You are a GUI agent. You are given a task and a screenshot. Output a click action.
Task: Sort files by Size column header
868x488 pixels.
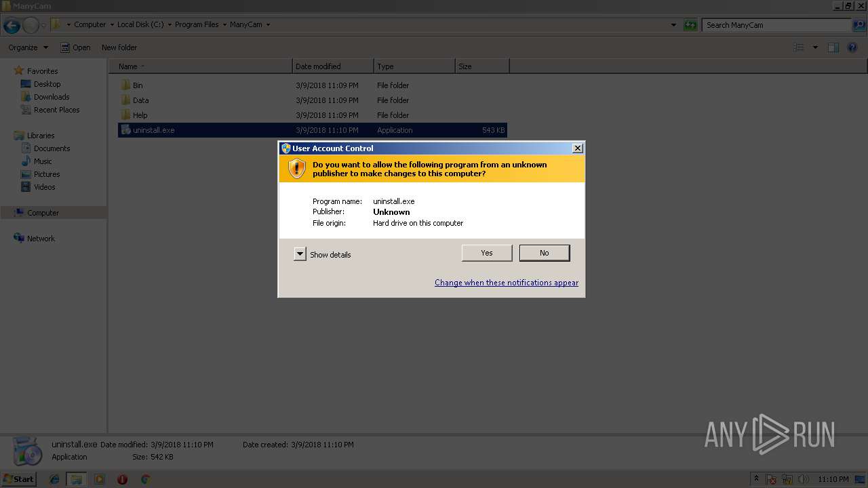click(x=482, y=66)
